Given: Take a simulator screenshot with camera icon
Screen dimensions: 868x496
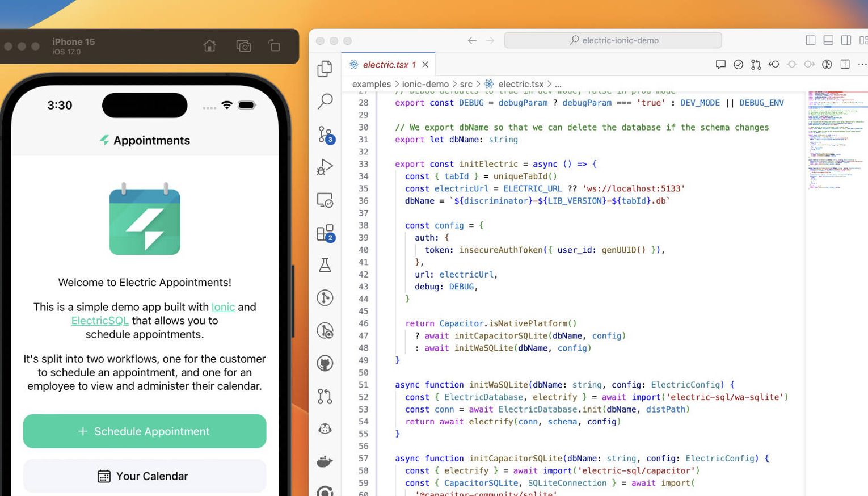Looking at the screenshot, I should (243, 46).
